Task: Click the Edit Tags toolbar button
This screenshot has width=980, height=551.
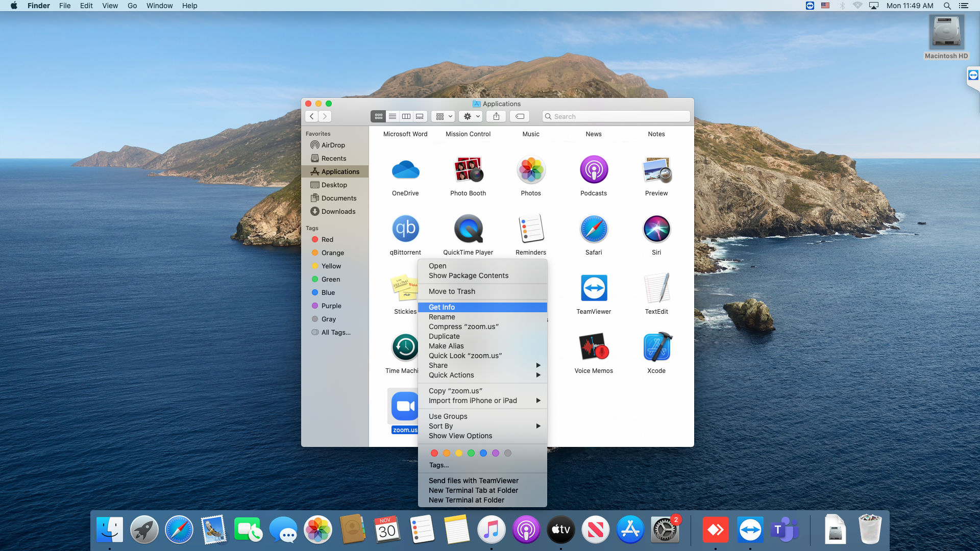Action: tap(520, 116)
